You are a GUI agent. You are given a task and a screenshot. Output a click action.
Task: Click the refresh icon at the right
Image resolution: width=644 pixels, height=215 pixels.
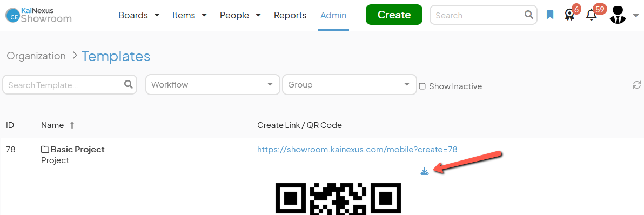click(x=636, y=85)
